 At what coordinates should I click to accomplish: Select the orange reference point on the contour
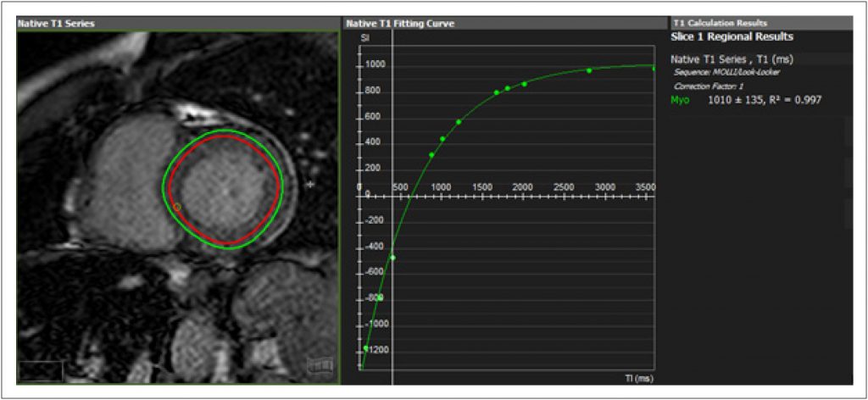click(177, 207)
